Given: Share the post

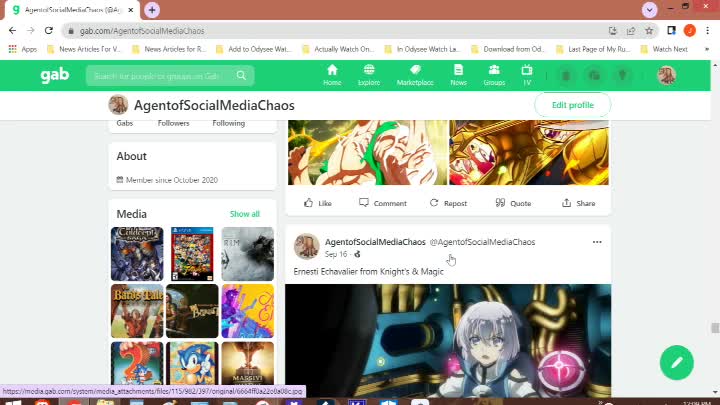Looking at the screenshot, I should [579, 203].
